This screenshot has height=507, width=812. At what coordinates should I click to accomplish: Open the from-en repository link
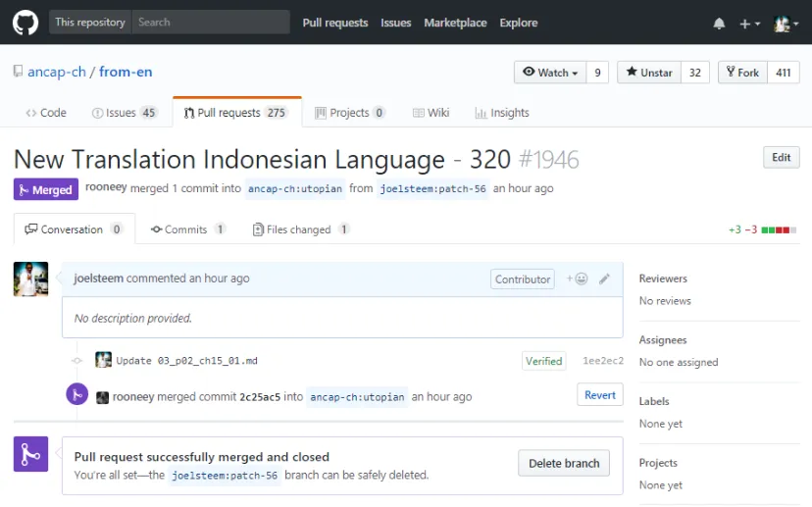(x=126, y=72)
